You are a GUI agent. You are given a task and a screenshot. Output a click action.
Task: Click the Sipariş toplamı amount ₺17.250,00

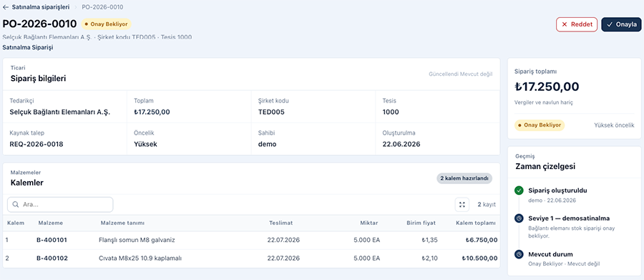[x=547, y=87]
